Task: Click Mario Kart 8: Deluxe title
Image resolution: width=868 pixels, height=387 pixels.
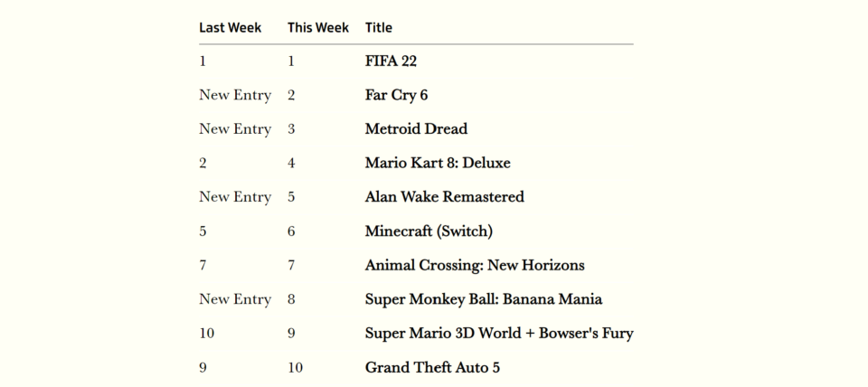Action: pyautogui.click(x=438, y=164)
